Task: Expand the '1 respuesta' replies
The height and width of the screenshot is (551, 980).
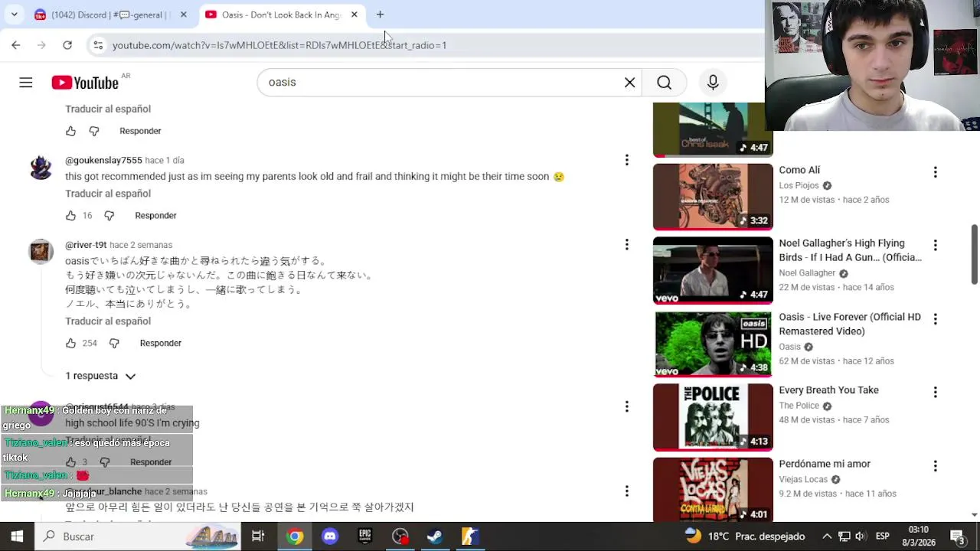Action: [x=100, y=376]
